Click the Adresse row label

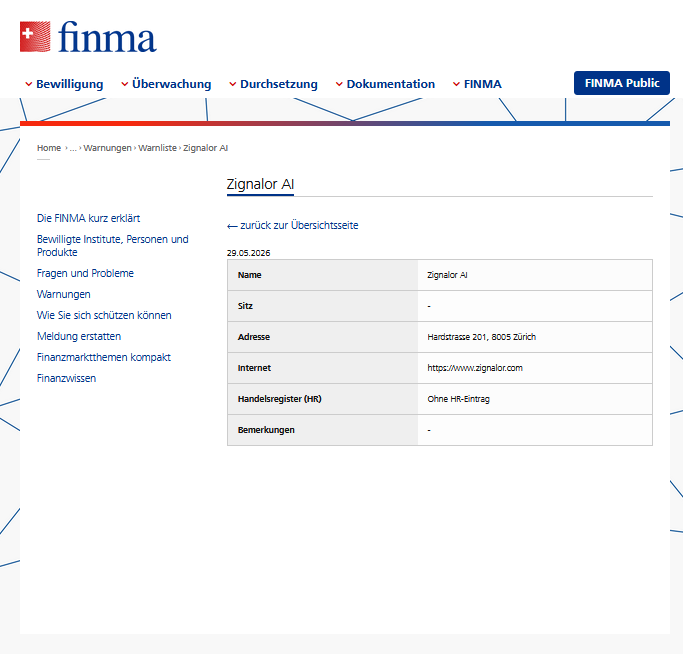pyautogui.click(x=254, y=337)
